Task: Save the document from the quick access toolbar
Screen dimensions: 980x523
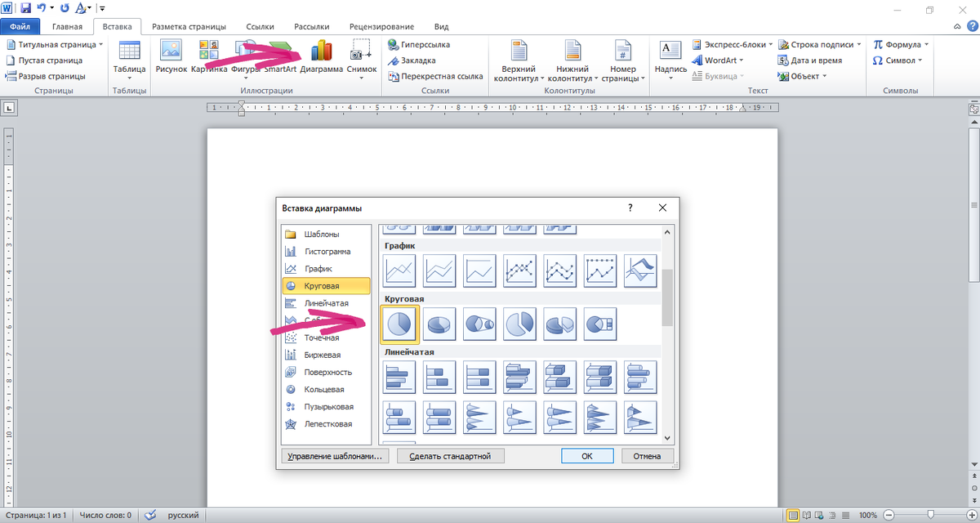Action: pos(26,8)
